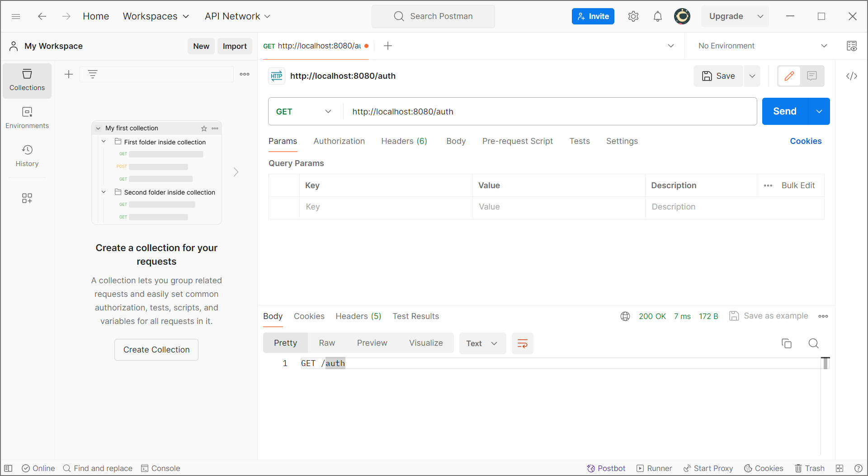The width and height of the screenshot is (868, 476).
Task: Search within the response body
Action: [x=814, y=343]
